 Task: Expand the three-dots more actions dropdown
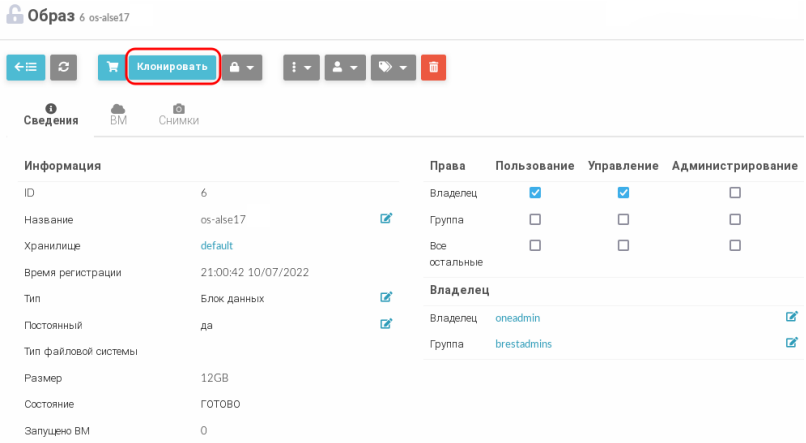coord(302,67)
